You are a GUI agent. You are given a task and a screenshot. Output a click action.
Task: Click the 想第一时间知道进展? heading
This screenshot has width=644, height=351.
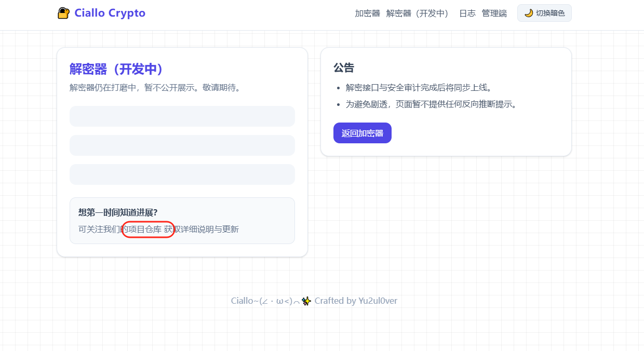click(x=118, y=212)
